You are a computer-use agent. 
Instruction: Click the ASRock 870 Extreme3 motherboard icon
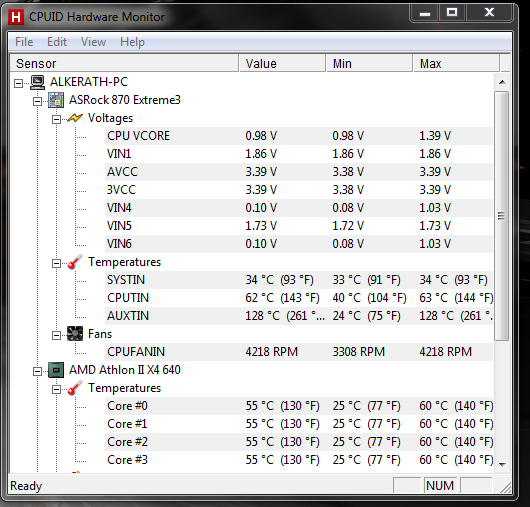click(x=56, y=100)
